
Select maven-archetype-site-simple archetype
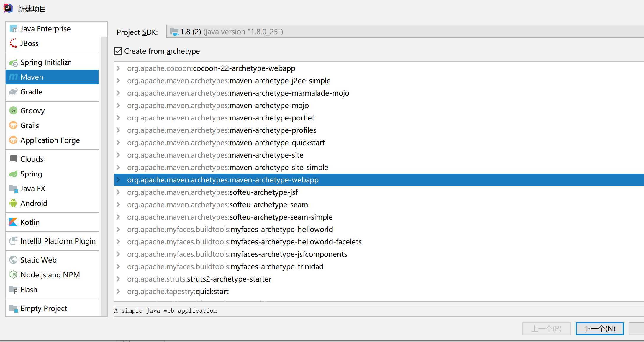[379, 167]
